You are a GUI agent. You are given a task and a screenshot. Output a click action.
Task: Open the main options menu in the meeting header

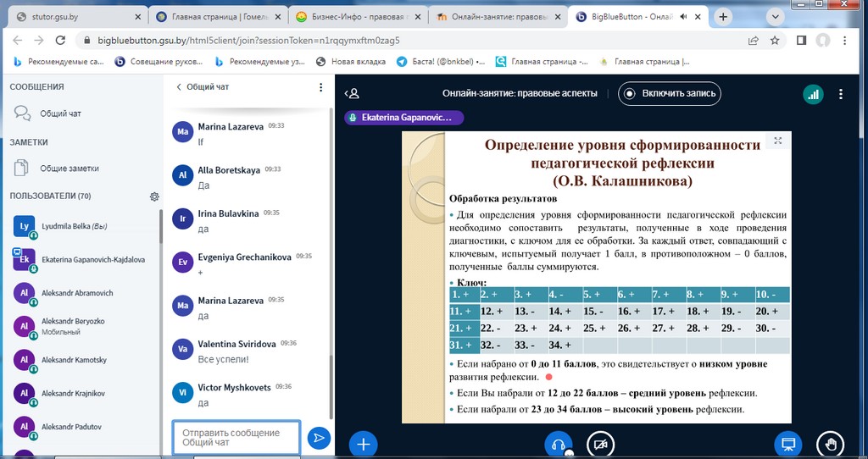tap(841, 94)
